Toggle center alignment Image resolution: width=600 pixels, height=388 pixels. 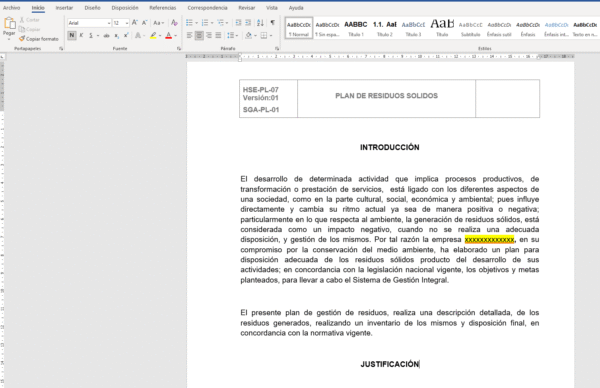199,36
